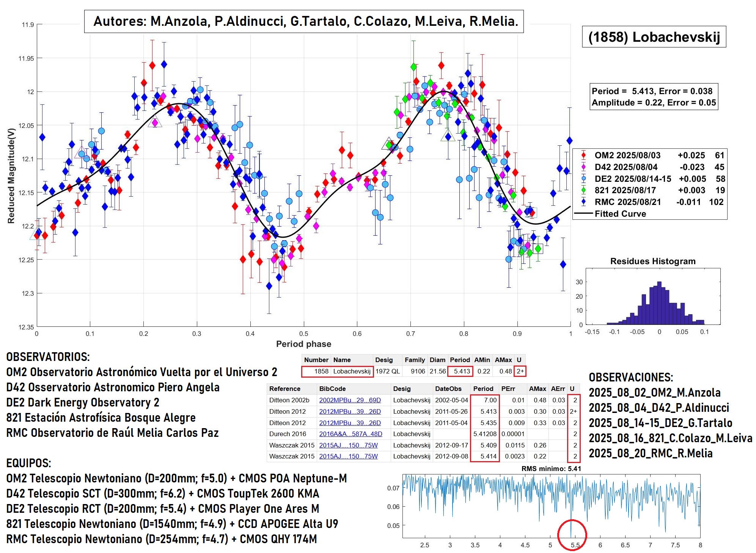Viewport: 756px width, 553px height.
Task: Click the magenta D42 legend diamond marker
Action: (583, 167)
